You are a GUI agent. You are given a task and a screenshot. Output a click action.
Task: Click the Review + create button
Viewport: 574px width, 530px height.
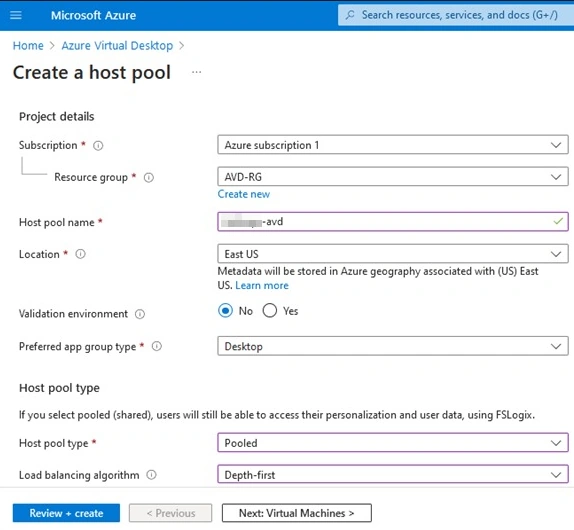(x=66, y=513)
